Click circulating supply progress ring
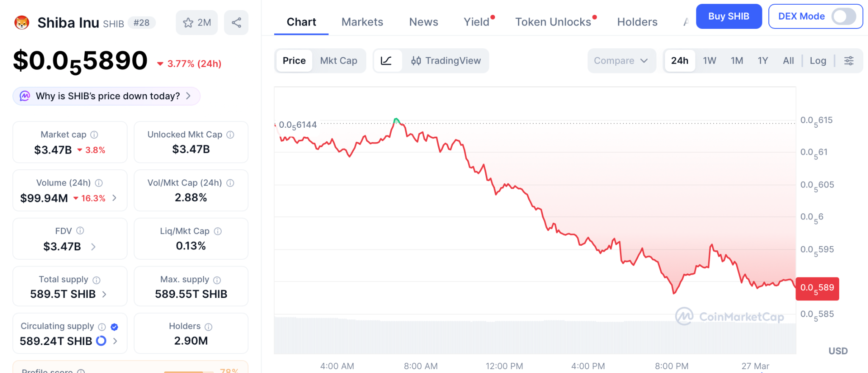This screenshot has width=868, height=373. pyautogui.click(x=101, y=341)
